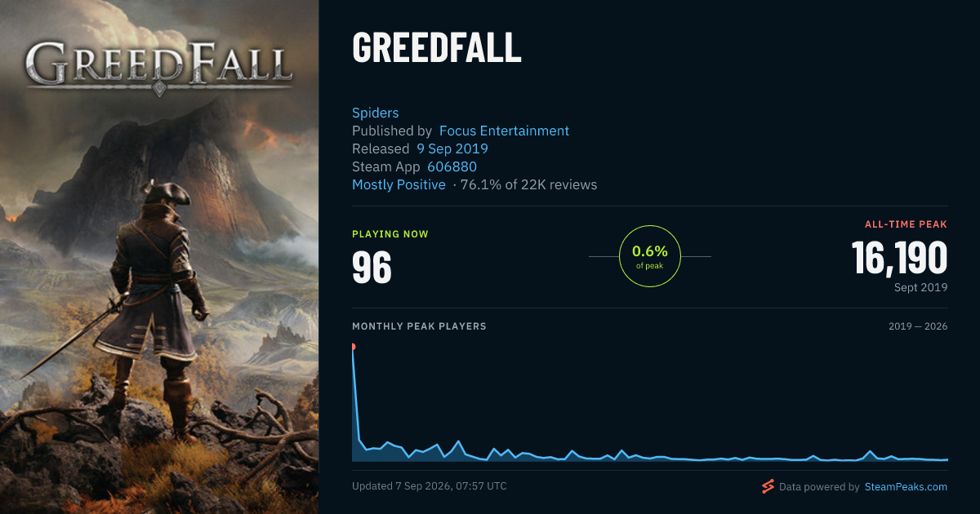The width and height of the screenshot is (980, 514).
Task: Click the GREEDFALL title heading
Action: (x=437, y=48)
